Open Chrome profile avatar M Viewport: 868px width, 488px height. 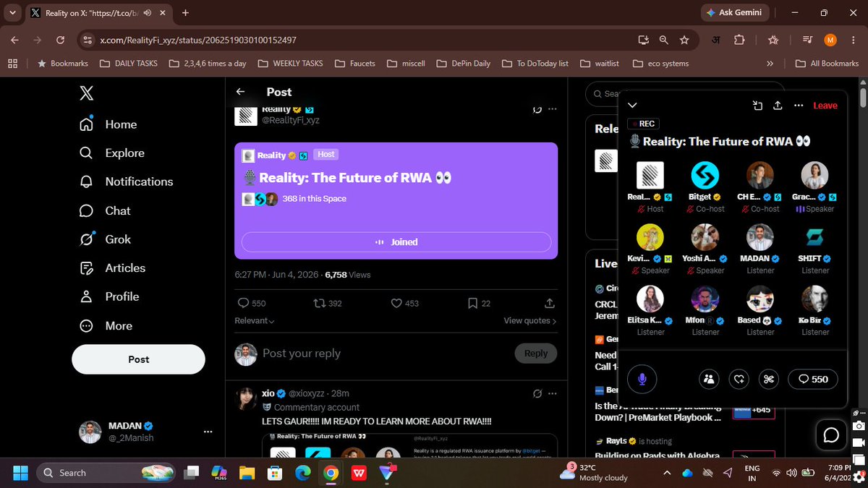point(830,40)
